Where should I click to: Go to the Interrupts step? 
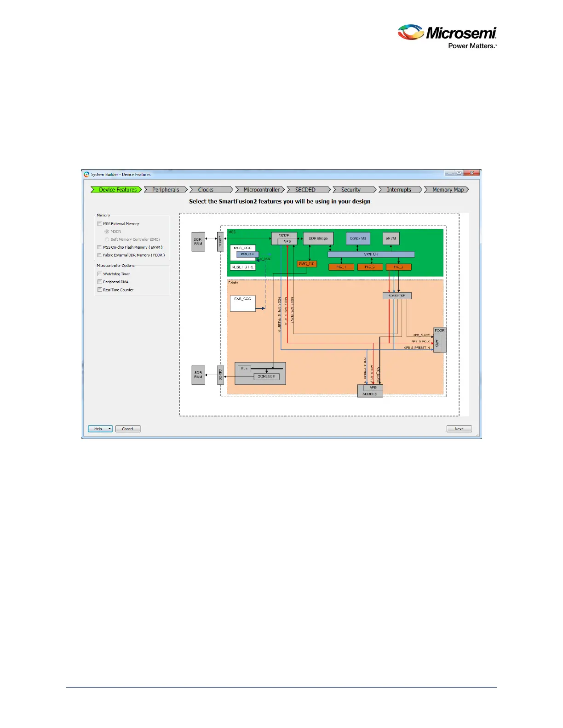(400, 190)
